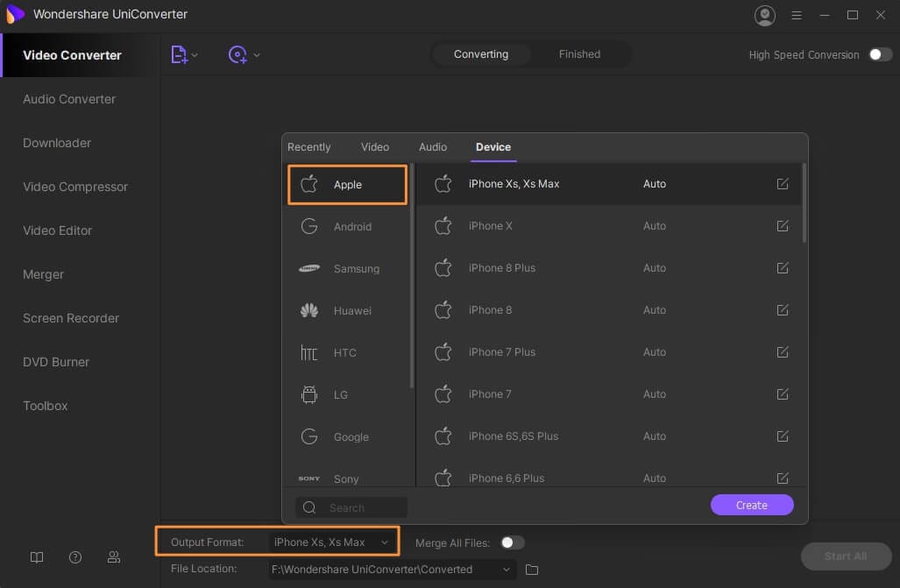Image resolution: width=900 pixels, height=588 pixels.
Task: Edit iPhone 8 Plus preset settings
Action: click(783, 267)
